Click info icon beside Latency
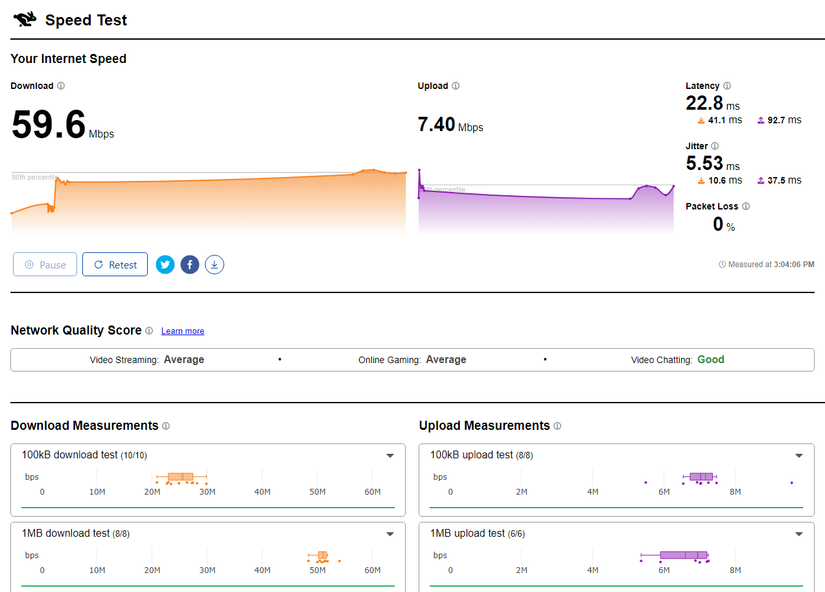This screenshot has height=592, width=825. 727,86
